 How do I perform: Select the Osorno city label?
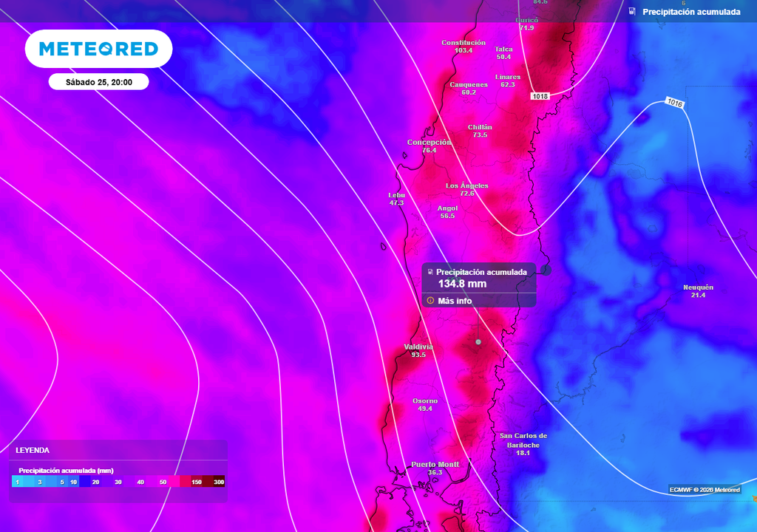425,405
